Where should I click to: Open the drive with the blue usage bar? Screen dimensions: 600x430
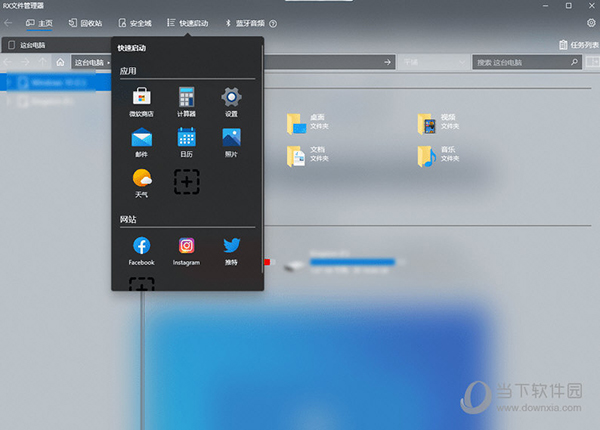pos(344,262)
